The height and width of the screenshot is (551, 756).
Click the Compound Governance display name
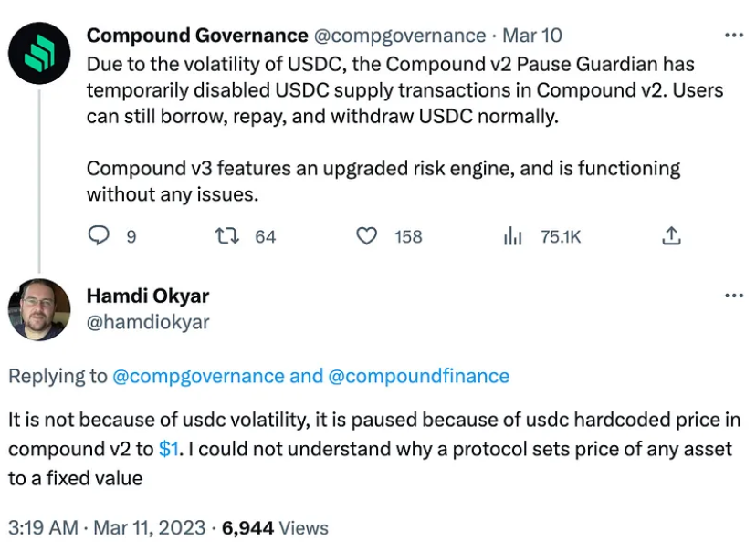[x=197, y=36]
